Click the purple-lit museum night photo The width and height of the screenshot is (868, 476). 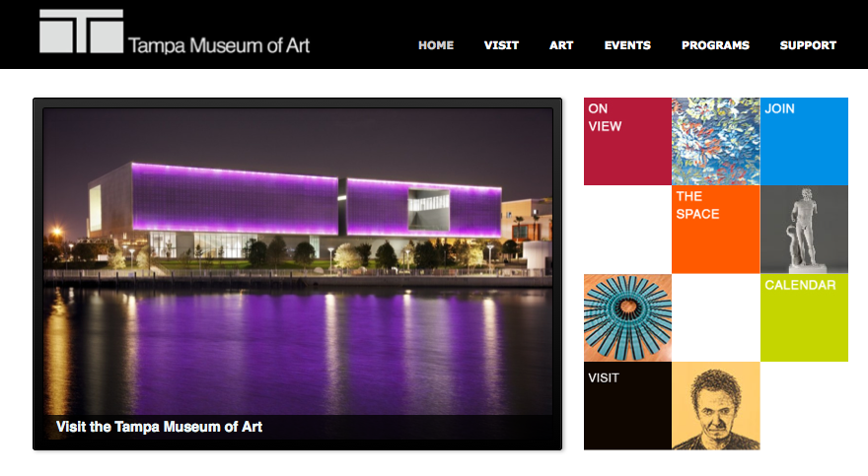point(298,261)
